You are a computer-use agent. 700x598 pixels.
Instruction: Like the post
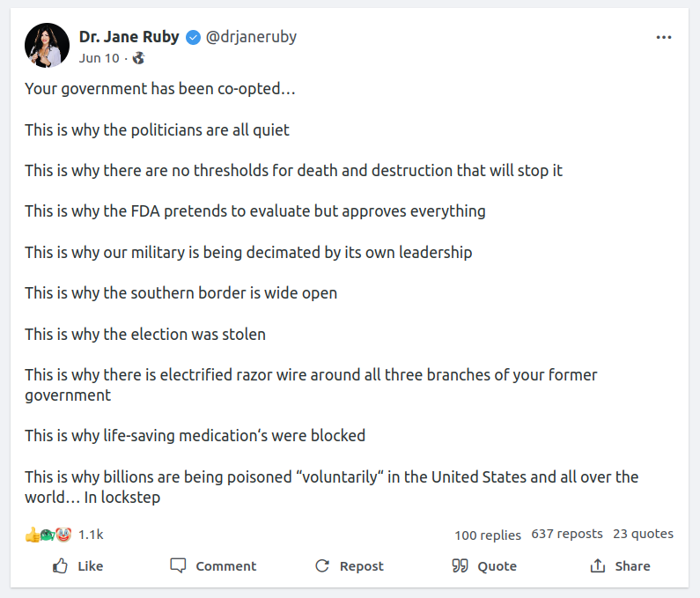pyautogui.click(x=78, y=566)
